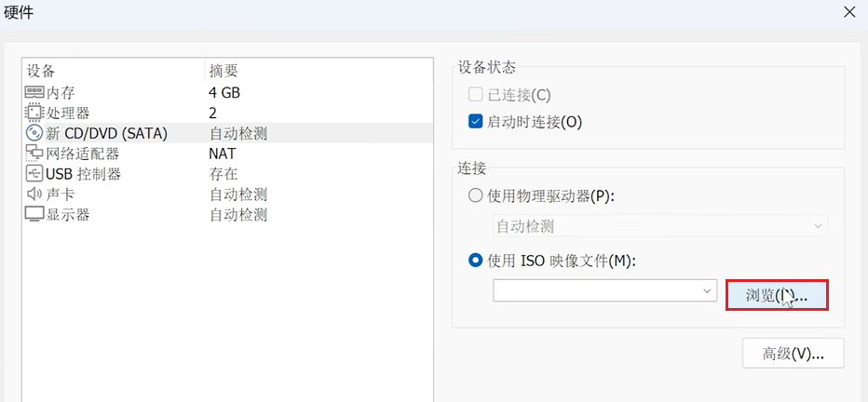Click the network adapter (网络适配器) icon

(x=34, y=154)
